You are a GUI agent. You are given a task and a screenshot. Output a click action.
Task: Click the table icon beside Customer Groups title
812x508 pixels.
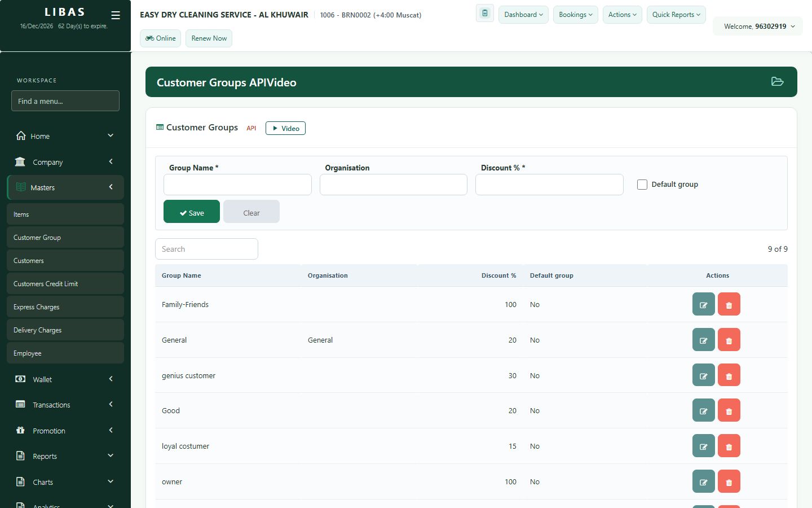[160, 128]
